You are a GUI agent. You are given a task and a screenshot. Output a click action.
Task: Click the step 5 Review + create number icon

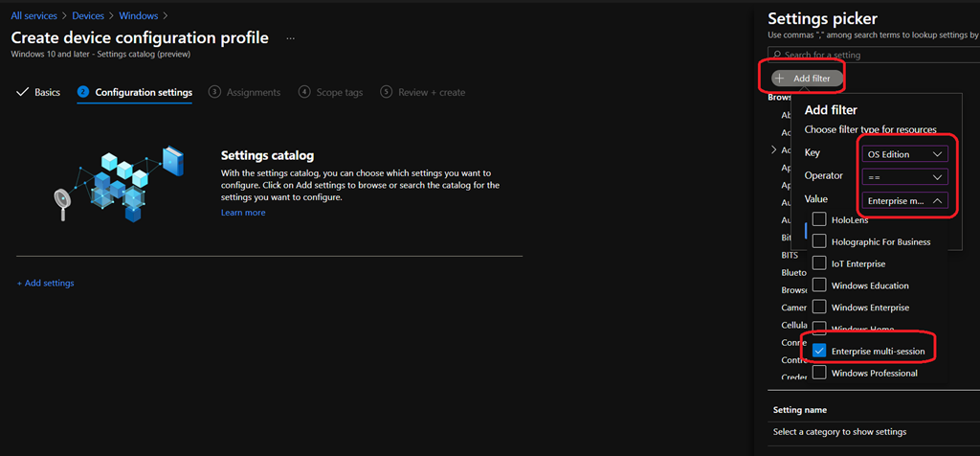point(387,92)
